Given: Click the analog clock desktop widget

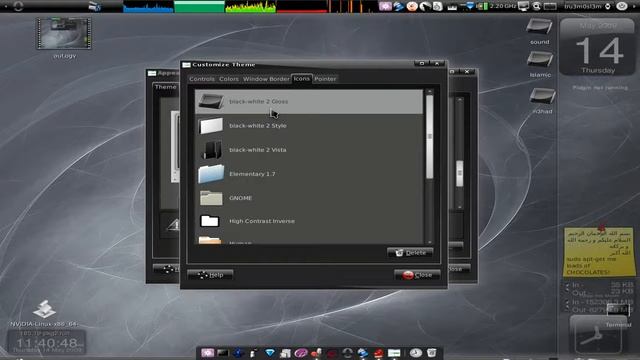Looking at the screenshot, I should [598, 336].
